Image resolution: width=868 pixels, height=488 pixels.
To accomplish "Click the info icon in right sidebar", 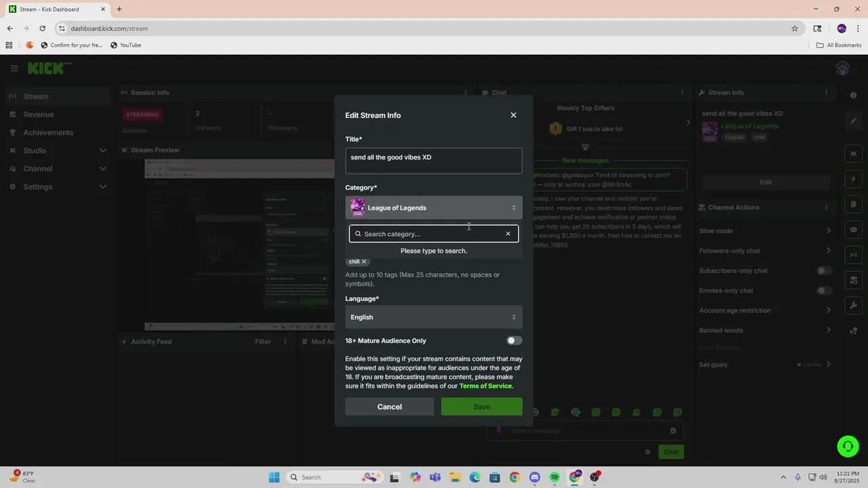I will tap(853, 96).
